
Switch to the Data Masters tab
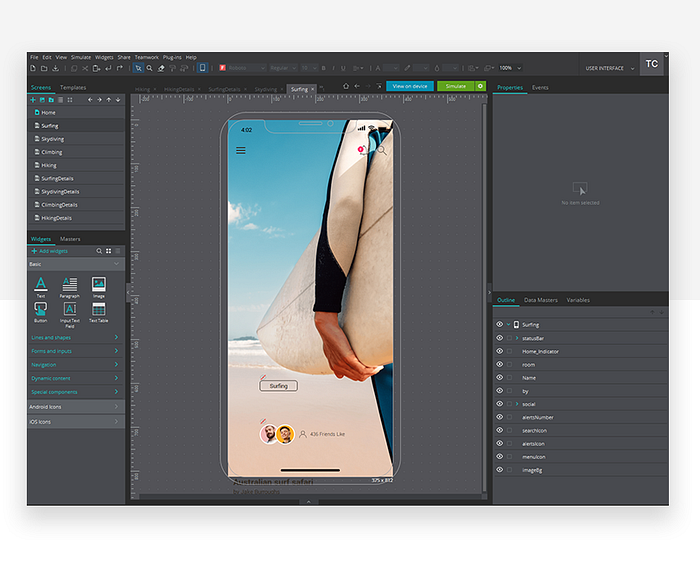click(x=541, y=300)
